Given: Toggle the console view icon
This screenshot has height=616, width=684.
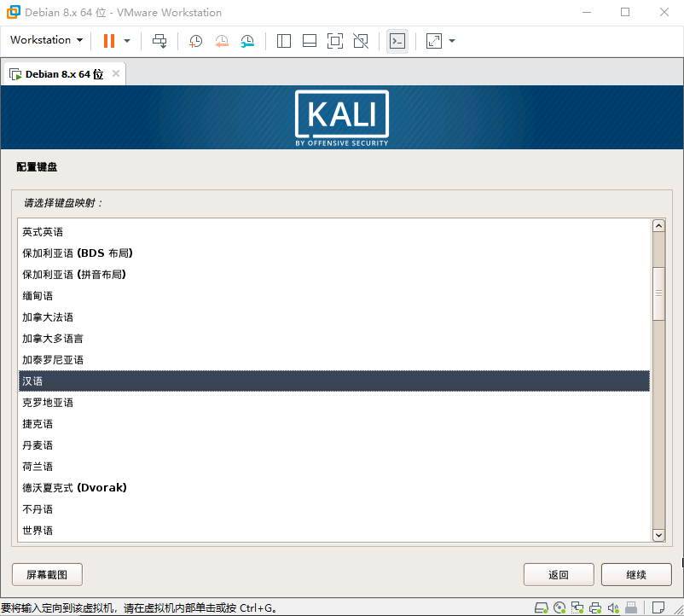Looking at the screenshot, I should (397, 41).
